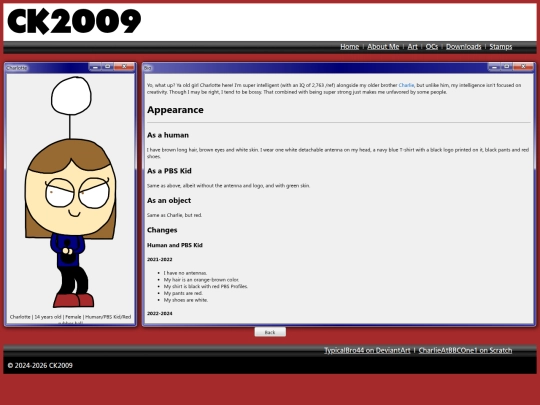Click the 2022-2024 label
This screenshot has width=540, height=405.
(159, 313)
